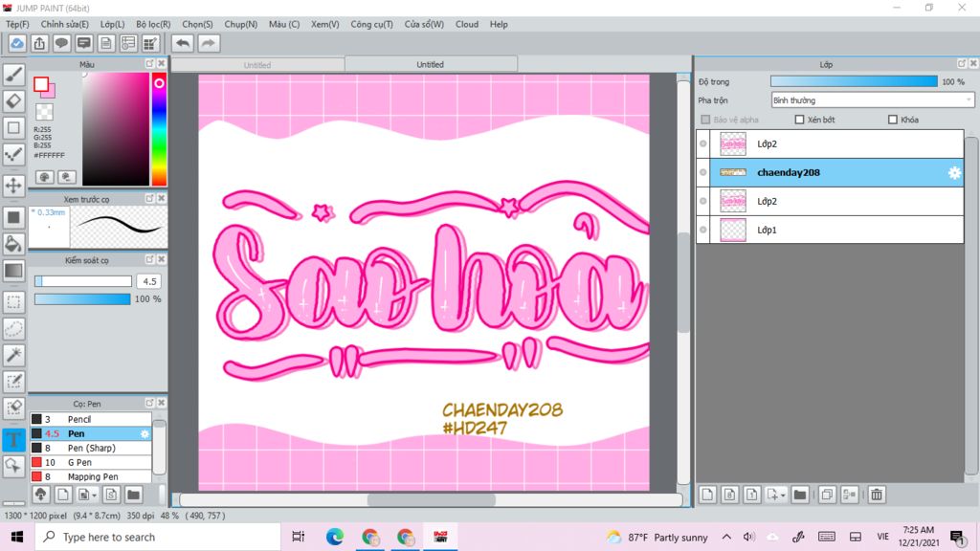Adjust the brush size slider
Image resolution: width=980 pixels, height=551 pixels.
(83, 281)
